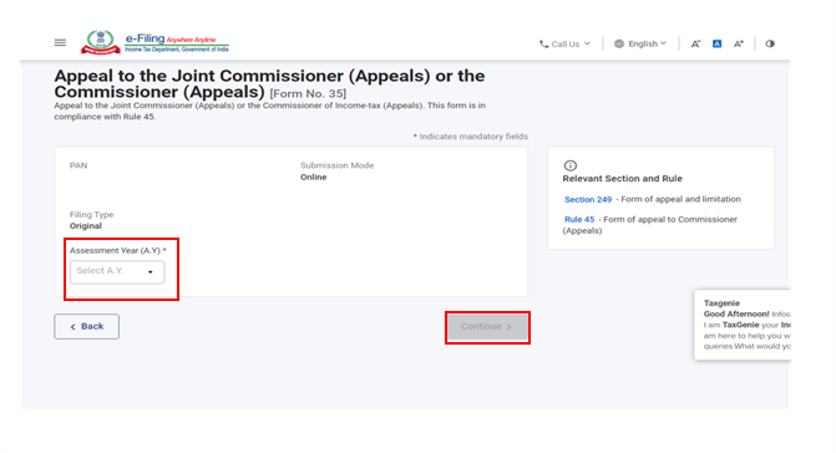Open the Rule 45 link
The image size is (836, 453).
coord(579,219)
